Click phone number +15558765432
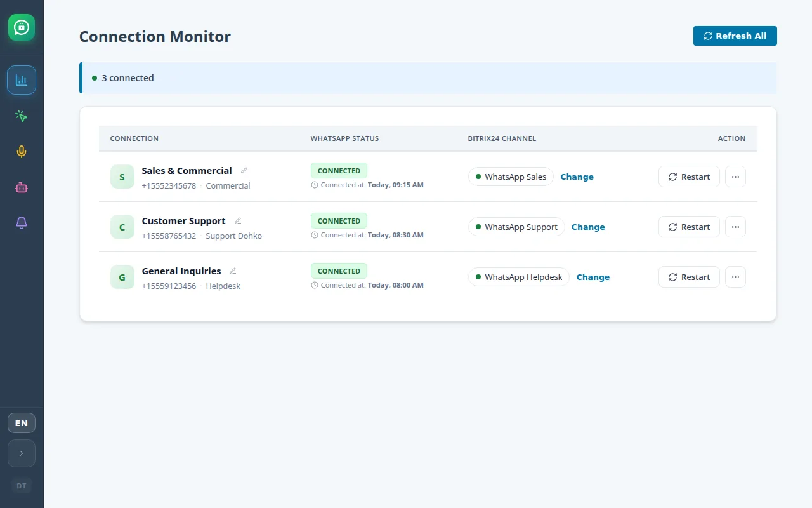 169,236
